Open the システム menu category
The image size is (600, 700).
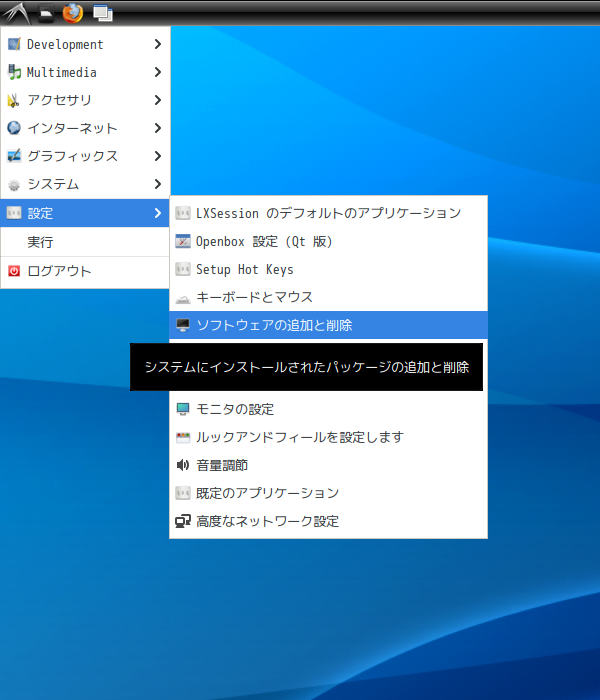click(x=85, y=184)
